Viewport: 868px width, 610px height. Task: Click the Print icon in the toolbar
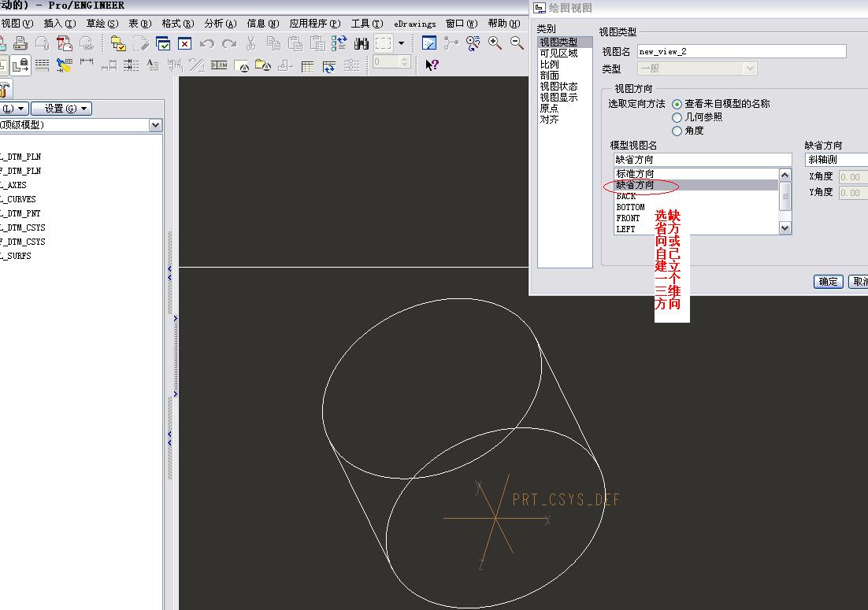(20, 43)
